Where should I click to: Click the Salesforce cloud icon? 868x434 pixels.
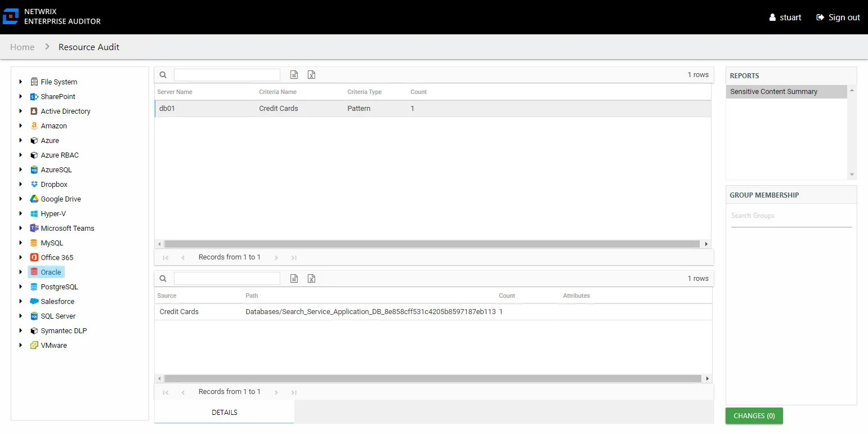pyautogui.click(x=34, y=301)
